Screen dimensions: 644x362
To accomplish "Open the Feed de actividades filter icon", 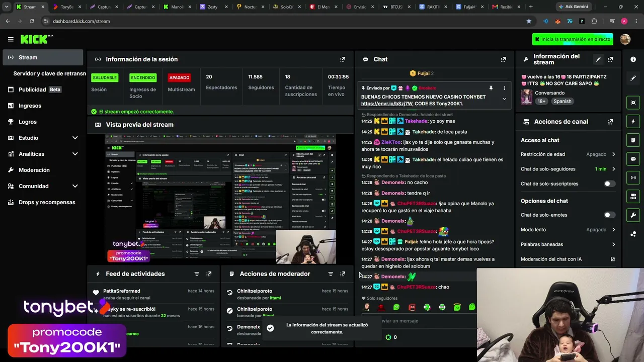I will tap(197, 274).
